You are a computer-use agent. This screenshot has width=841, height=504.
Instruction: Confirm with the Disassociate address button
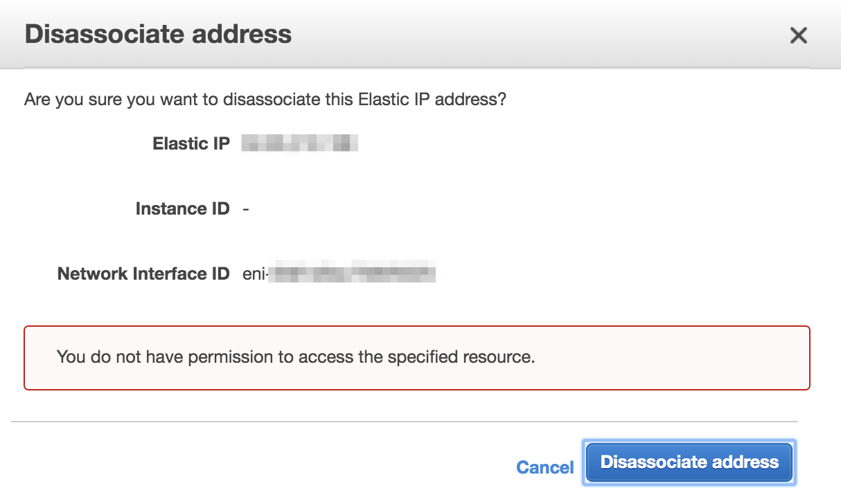click(689, 462)
